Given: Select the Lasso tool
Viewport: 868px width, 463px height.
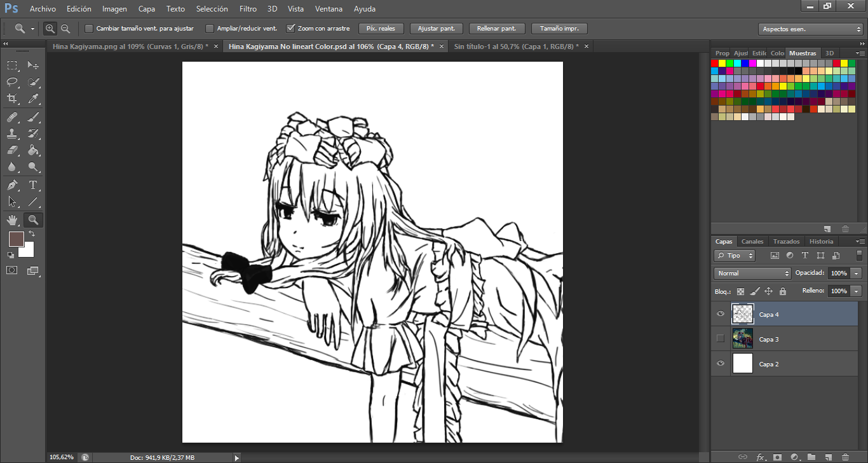Looking at the screenshot, I should (12, 82).
